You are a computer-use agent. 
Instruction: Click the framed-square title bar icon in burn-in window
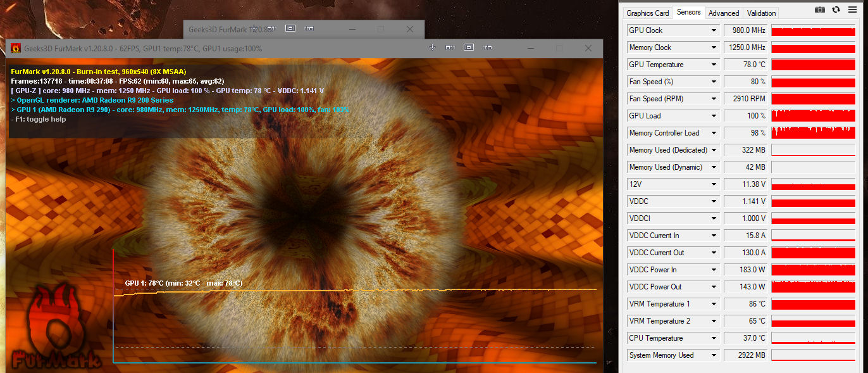469,47
